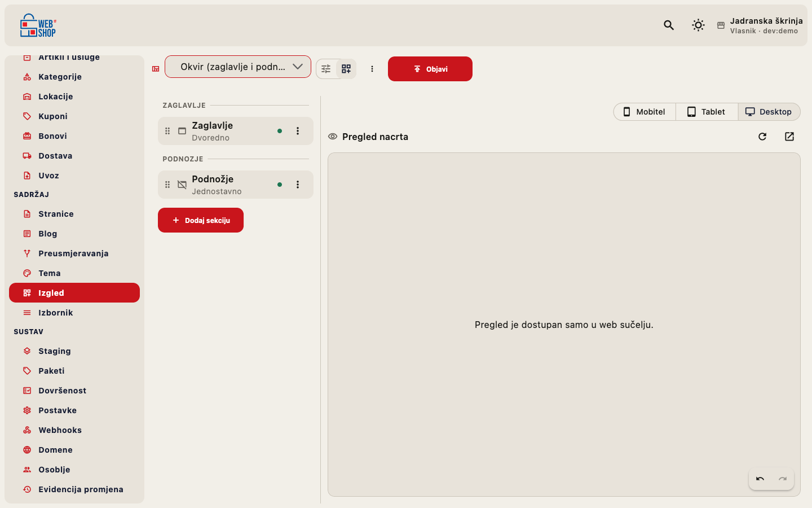
Task: Open the search icon in top bar
Action: (669, 25)
